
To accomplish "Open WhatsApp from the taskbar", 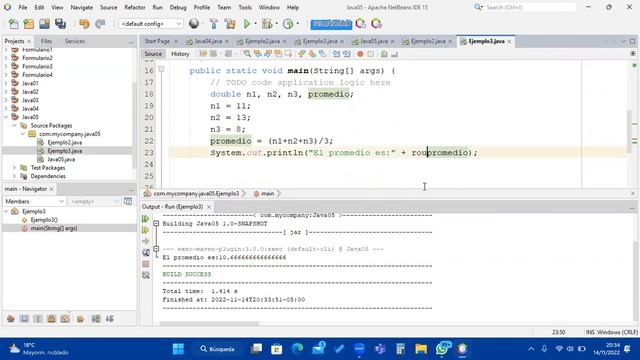I will 442,349.
